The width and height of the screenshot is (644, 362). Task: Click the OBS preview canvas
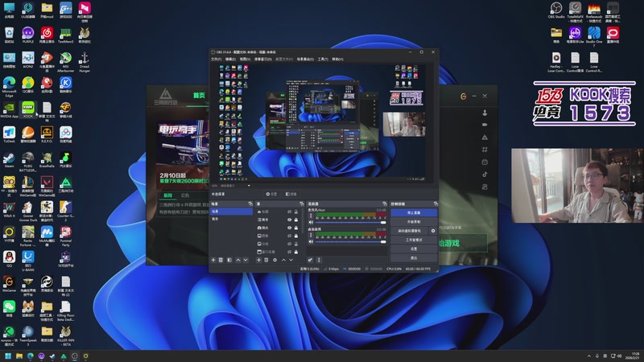click(323, 122)
